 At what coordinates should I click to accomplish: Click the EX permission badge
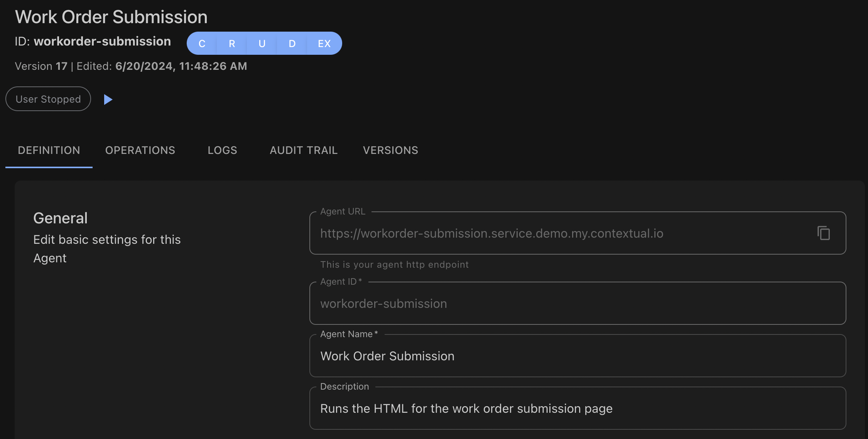click(x=324, y=44)
